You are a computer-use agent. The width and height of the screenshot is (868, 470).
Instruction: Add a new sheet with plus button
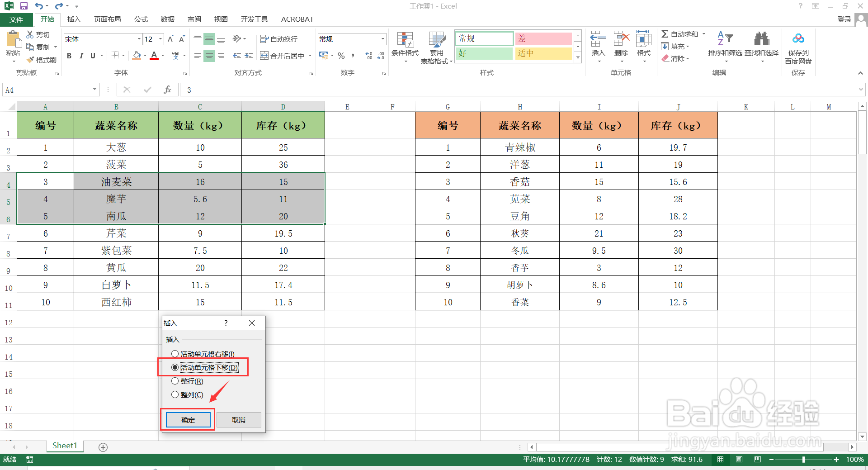tap(103, 447)
